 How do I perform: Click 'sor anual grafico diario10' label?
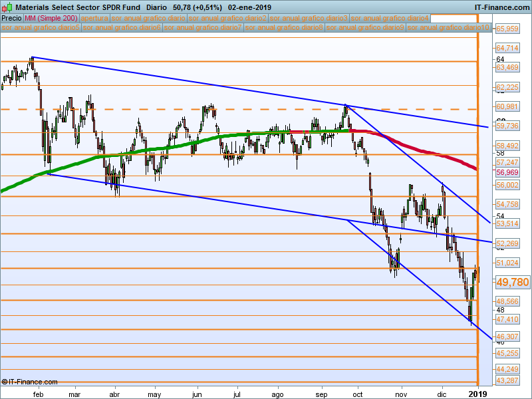tap(448, 27)
